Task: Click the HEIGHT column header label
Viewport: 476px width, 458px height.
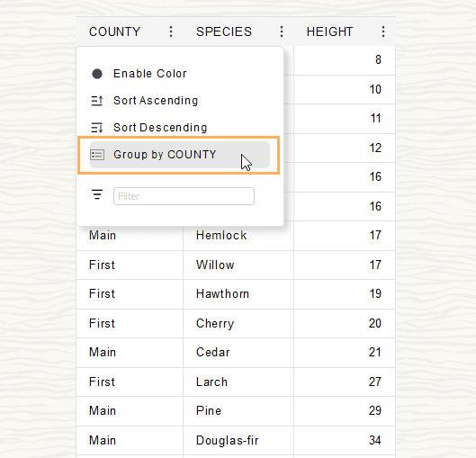Action: tap(329, 31)
